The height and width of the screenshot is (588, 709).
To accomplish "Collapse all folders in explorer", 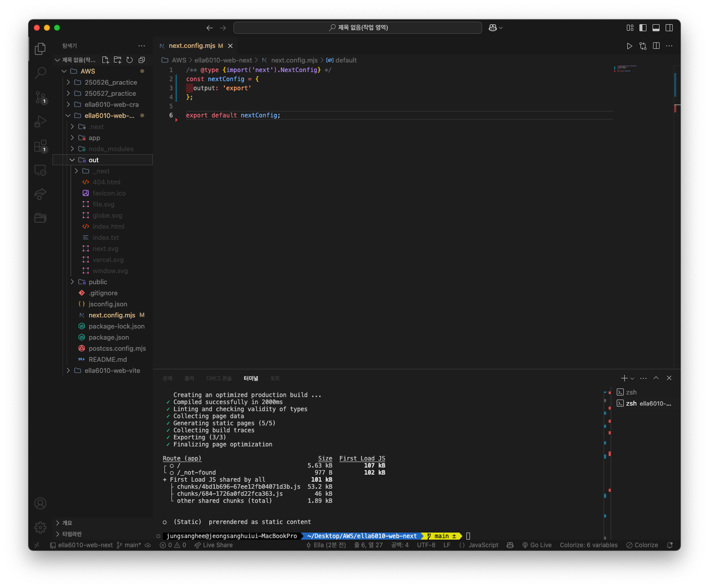I will [142, 60].
